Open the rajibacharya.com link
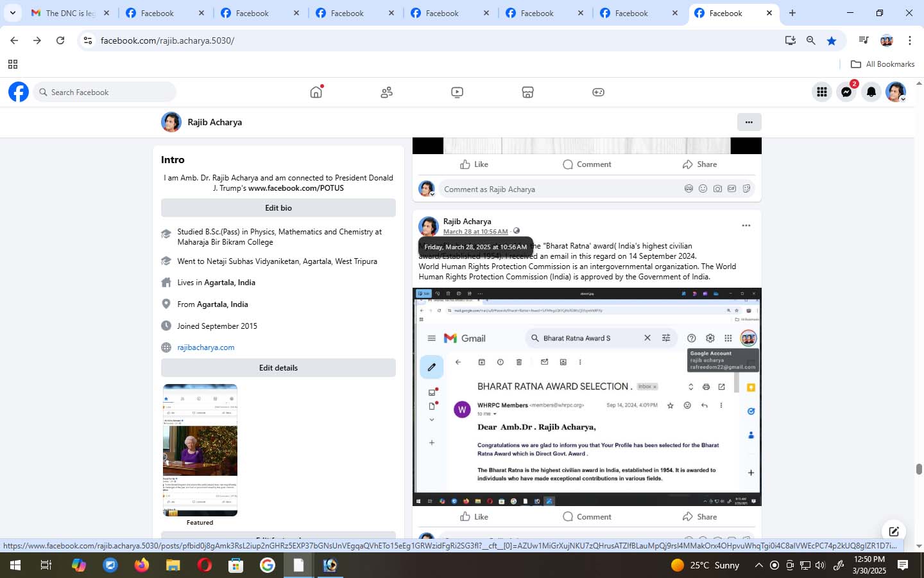The height and width of the screenshot is (578, 924). coord(206,347)
